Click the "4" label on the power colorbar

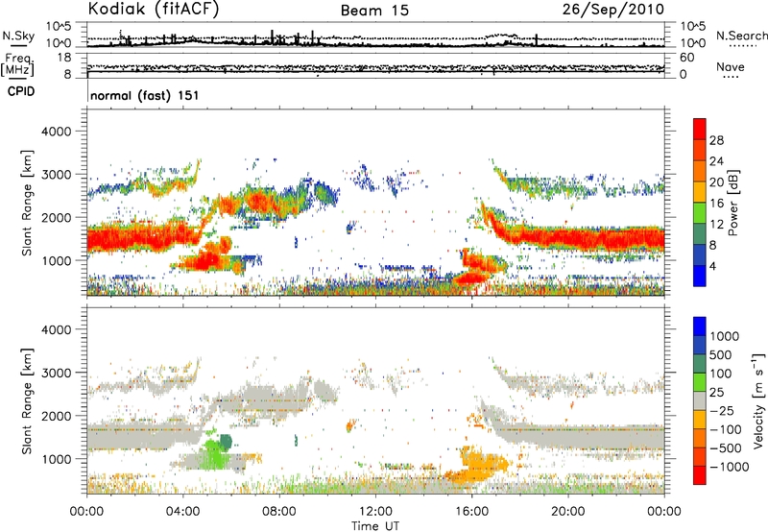tap(713, 266)
